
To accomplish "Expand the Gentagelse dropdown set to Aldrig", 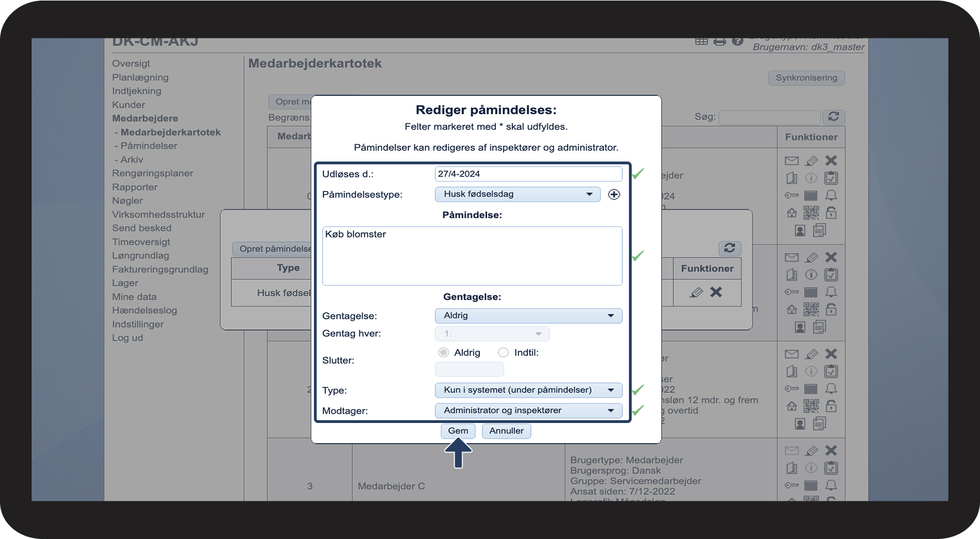I will click(x=528, y=316).
